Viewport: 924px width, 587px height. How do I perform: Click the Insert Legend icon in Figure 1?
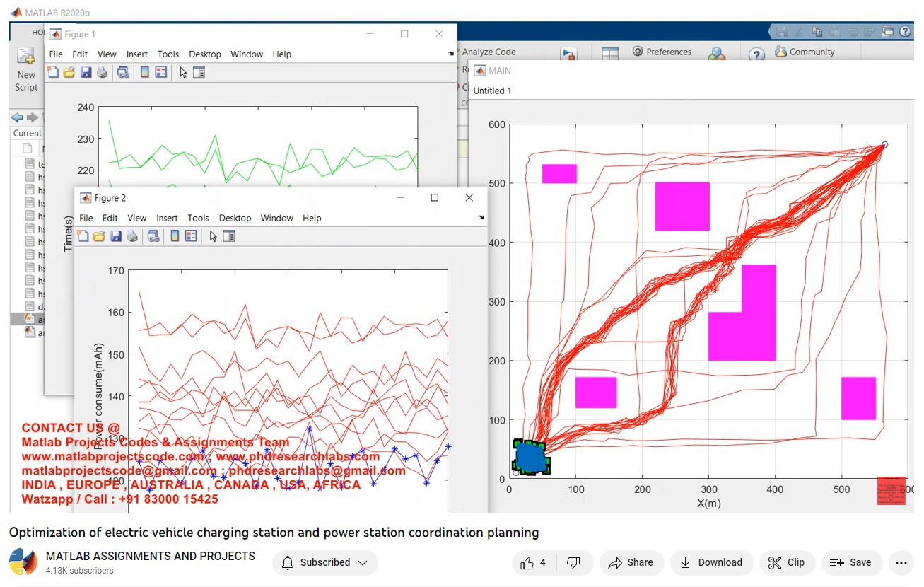pyautogui.click(x=160, y=72)
